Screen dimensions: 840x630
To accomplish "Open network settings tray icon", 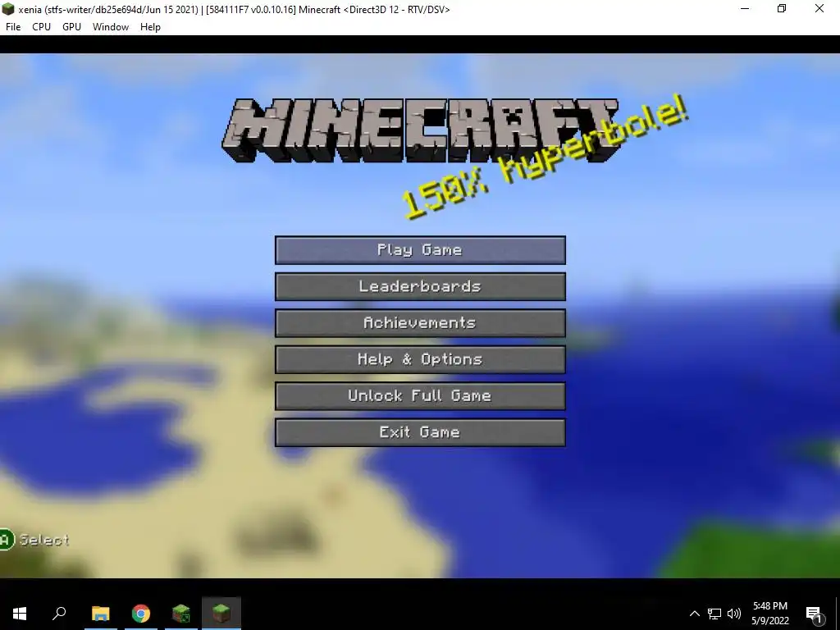I will (714, 614).
